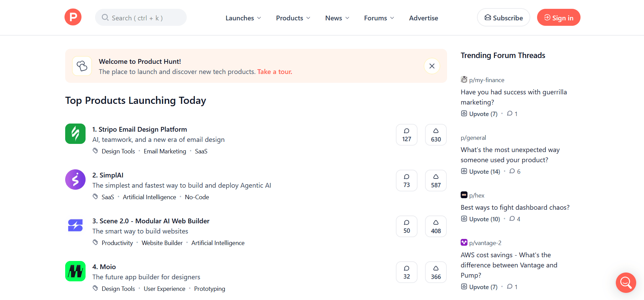Select the No-Code tag
This screenshot has height=300, width=644.
(x=197, y=197)
